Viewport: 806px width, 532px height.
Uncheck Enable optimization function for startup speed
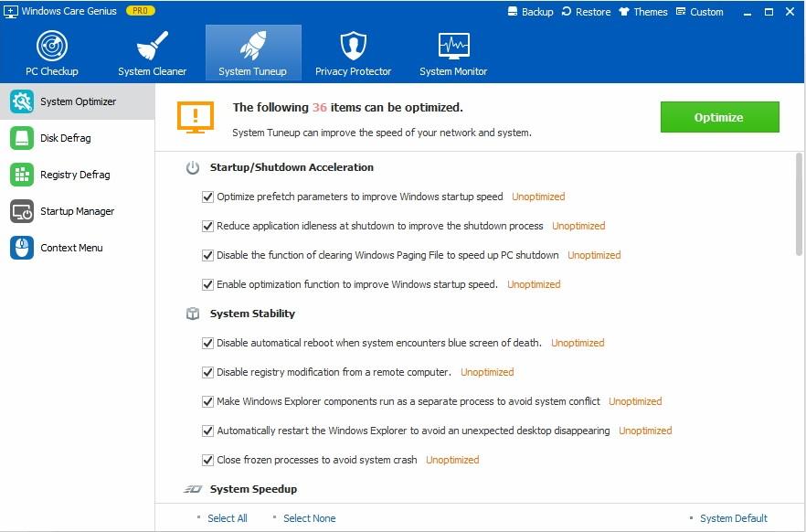[207, 285]
